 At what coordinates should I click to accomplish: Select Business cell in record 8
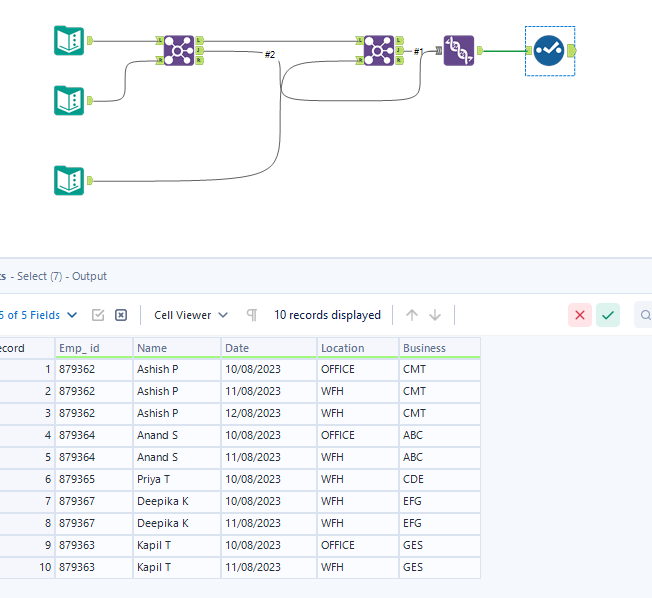(x=440, y=523)
